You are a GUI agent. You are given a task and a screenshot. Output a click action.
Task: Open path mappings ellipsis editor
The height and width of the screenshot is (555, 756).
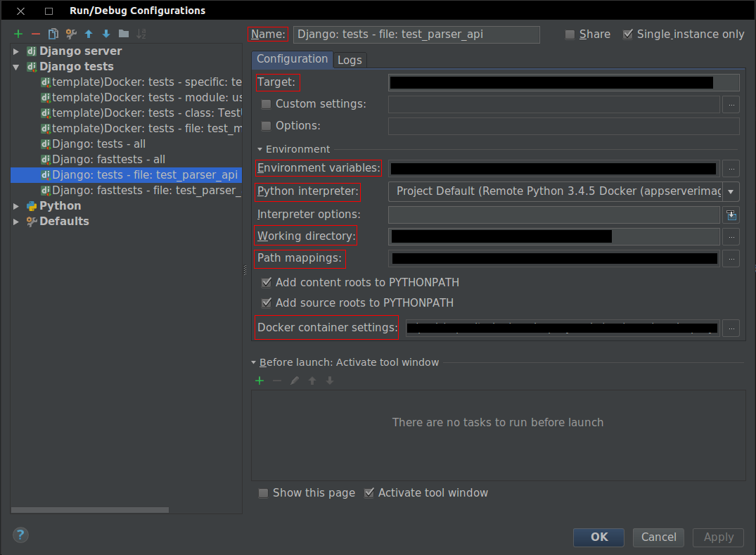click(731, 259)
